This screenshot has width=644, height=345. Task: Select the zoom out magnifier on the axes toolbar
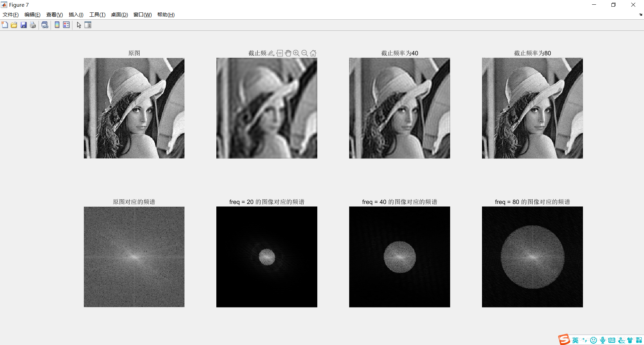tap(305, 53)
